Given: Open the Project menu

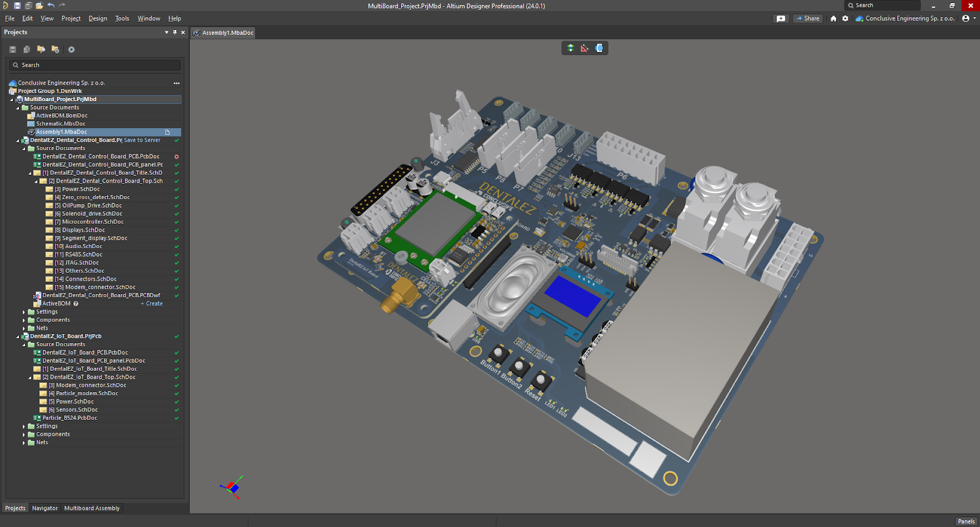Looking at the screenshot, I should [71, 18].
